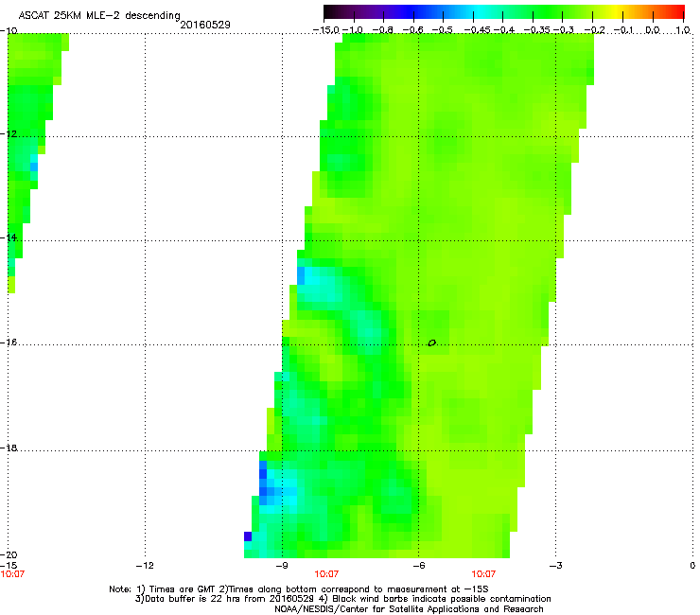This screenshot has height=615, width=700.
Task: Select the -0.8 color scale value
Action: pyautogui.click(x=382, y=30)
